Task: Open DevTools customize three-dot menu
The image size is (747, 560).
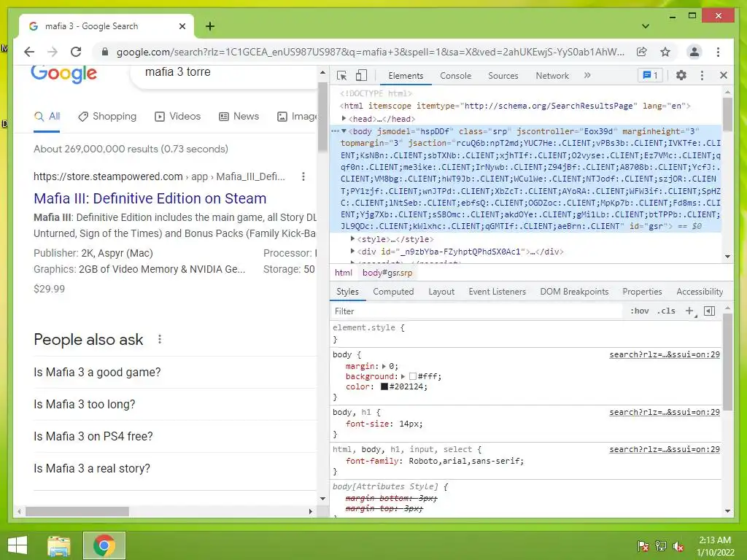Action: point(702,75)
